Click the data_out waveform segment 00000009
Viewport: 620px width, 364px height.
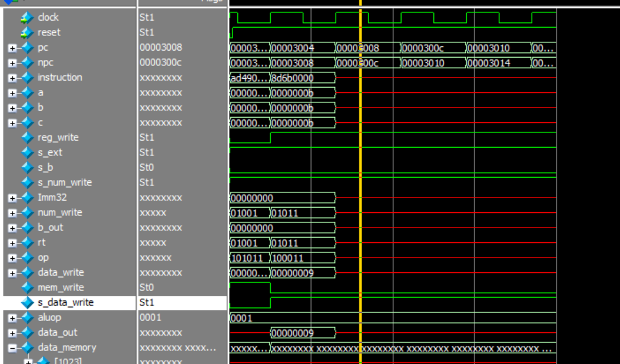point(303,333)
